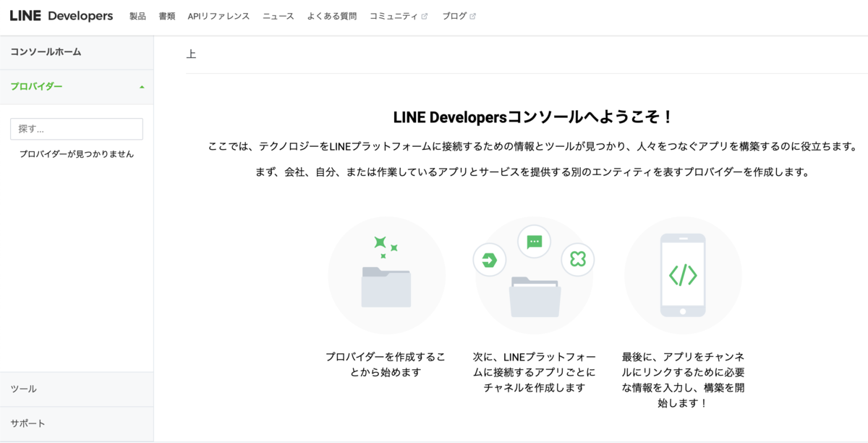Viewport: 868px width, 443px height.
Task: Click the green chat bubble channel icon
Action: [x=535, y=242]
